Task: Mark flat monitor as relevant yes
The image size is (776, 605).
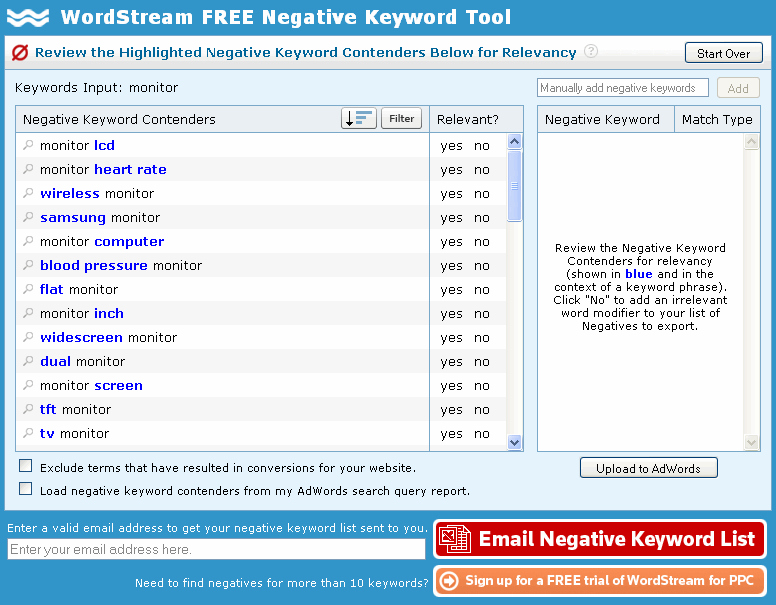Action: click(451, 290)
